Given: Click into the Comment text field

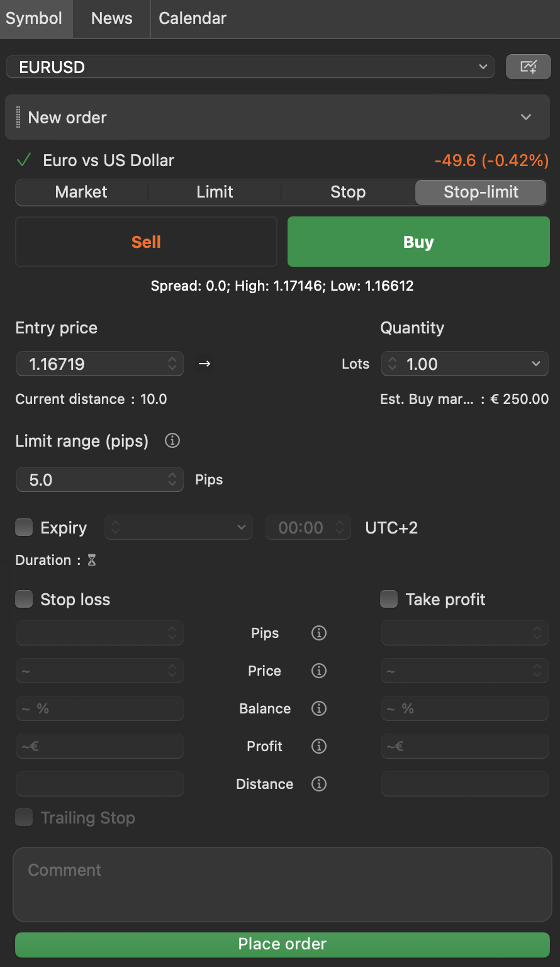Looking at the screenshot, I should click(282, 884).
